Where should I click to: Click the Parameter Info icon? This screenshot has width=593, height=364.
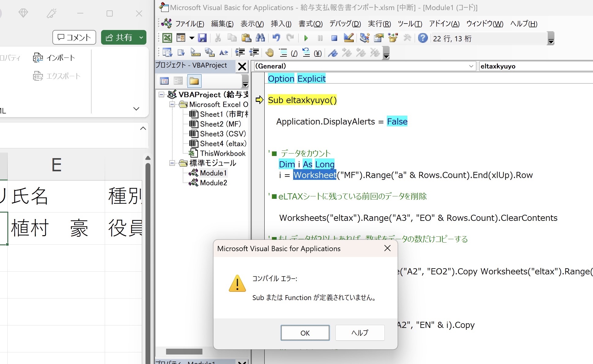click(210, 53)
